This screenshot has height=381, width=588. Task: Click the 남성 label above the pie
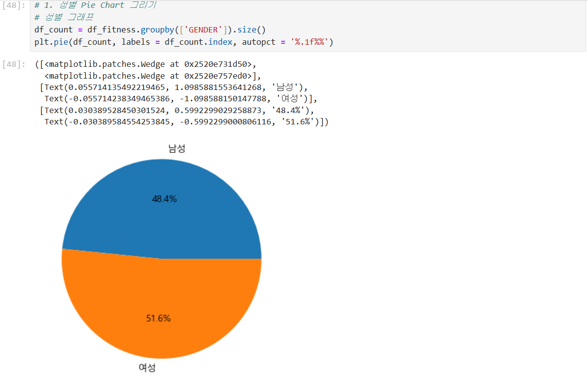coord(177,148)
